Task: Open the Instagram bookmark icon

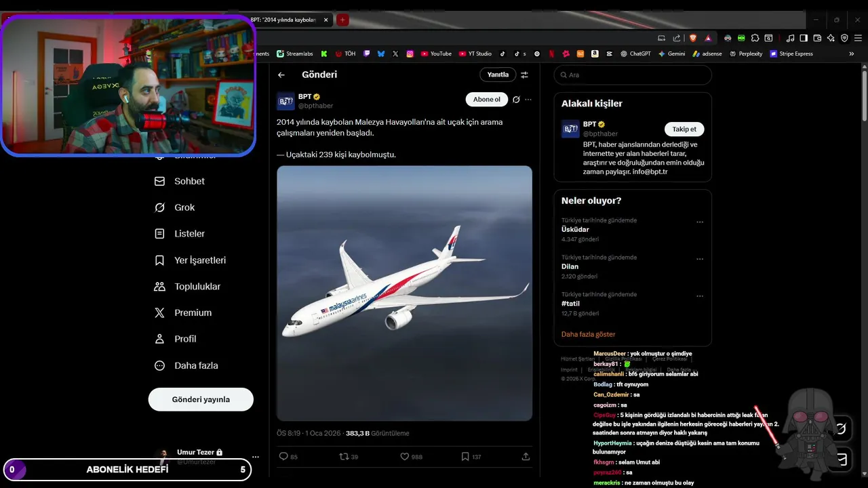Action: (x=410, y=54)
